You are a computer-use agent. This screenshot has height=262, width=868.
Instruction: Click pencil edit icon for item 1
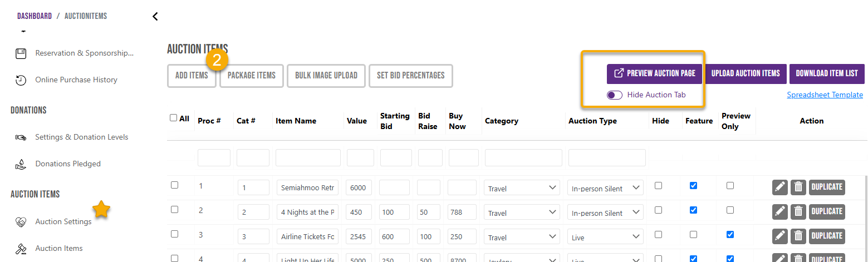(780, 187)
